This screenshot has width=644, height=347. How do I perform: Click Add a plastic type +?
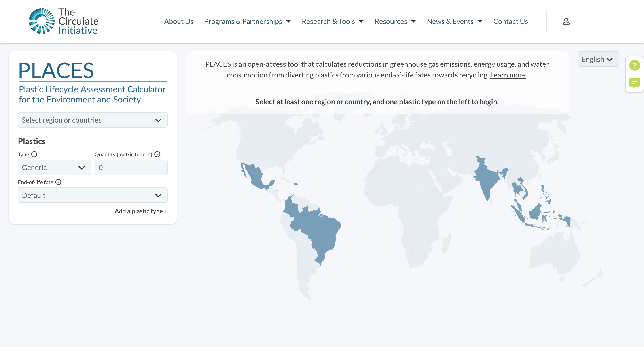(x=141, y=211)
